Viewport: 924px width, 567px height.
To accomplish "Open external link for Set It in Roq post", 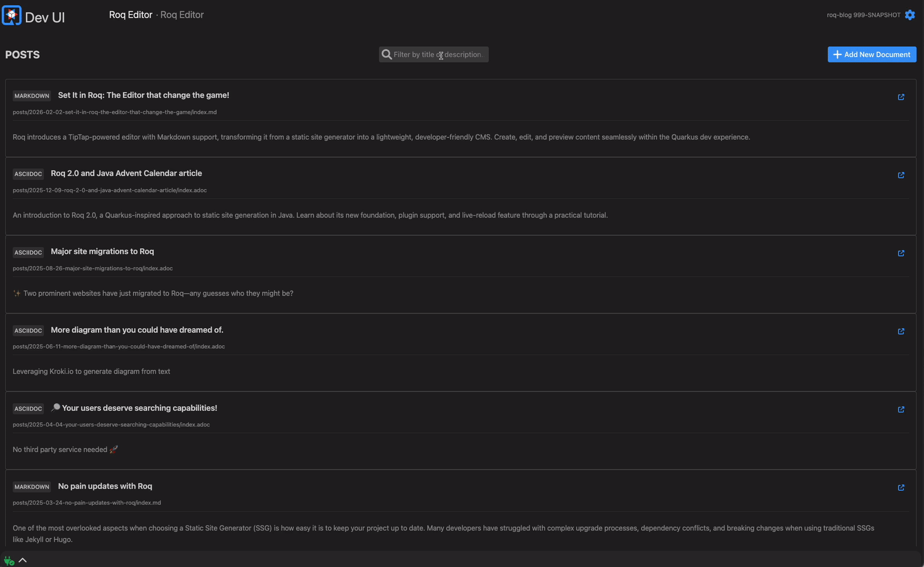I will (x=901, y=97).
